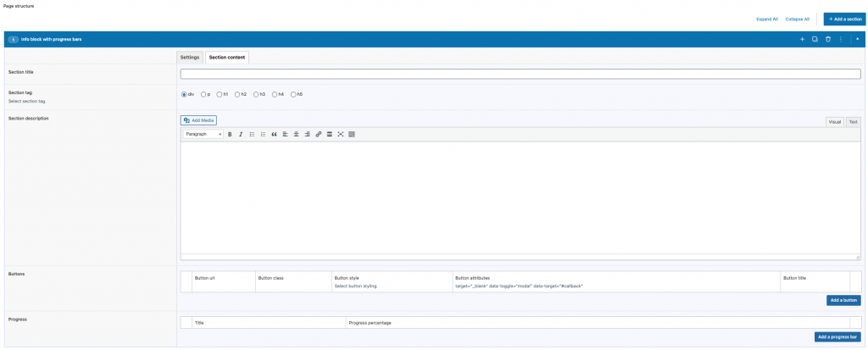Toggle the editor toolbar

point(352,134)
